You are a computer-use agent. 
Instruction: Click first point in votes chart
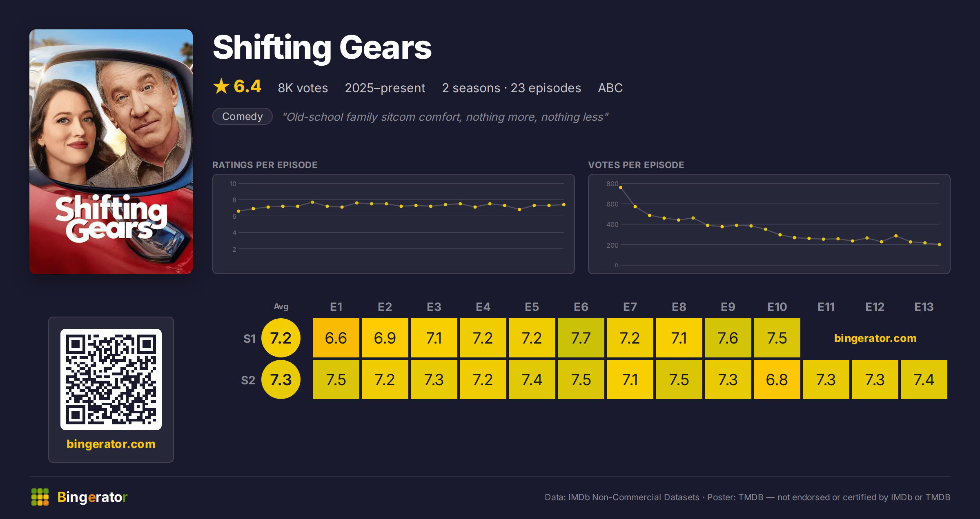[621, 188]
